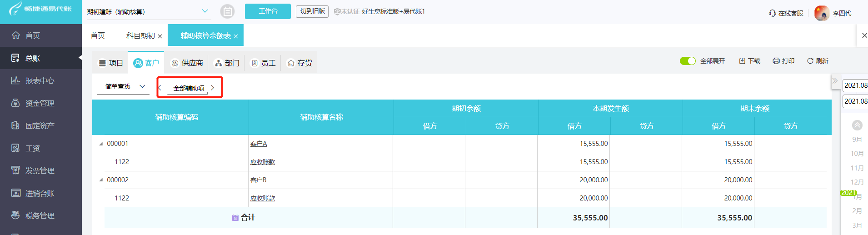Click the switch to old version button
Image resolution: width=868 pixels, height=235 pixels.
312,11
